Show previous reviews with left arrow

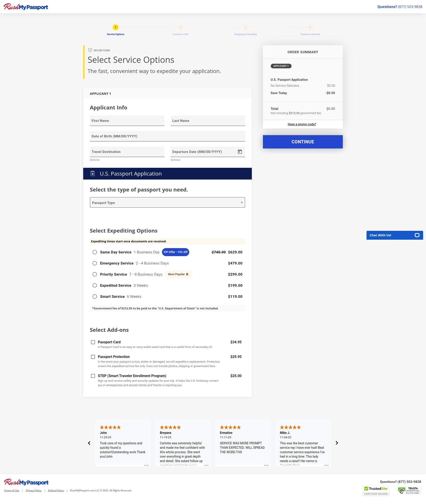(89, 443)
